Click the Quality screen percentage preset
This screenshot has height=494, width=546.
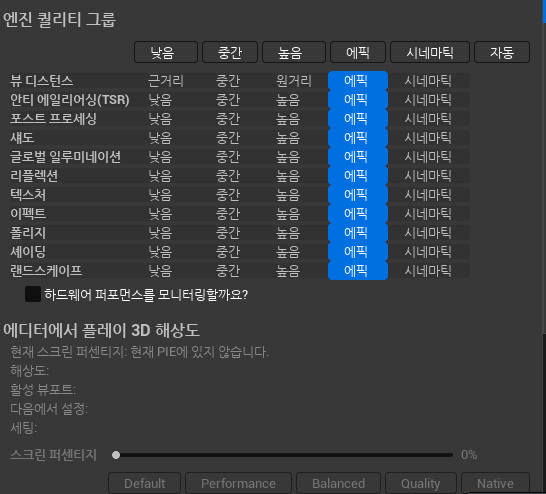point(421,483)
